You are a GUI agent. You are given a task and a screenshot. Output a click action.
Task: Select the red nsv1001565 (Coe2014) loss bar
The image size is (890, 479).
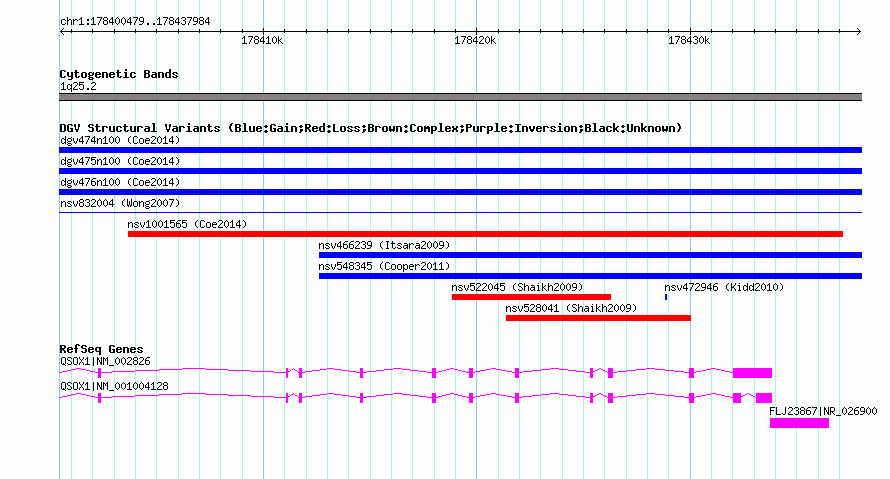click(485, 234)
